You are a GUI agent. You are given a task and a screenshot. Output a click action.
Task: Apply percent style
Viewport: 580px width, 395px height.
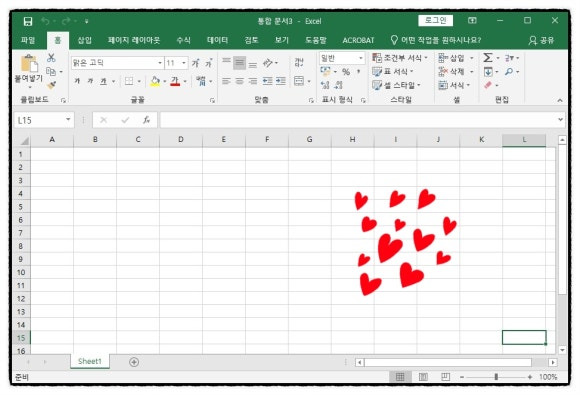pos(346,72)
